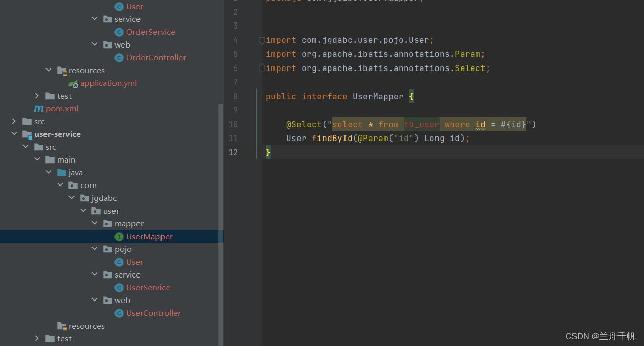Click the mapper package folder icon
The width and height of the screenshot is (644, 346).
click(x=107, y=224)
